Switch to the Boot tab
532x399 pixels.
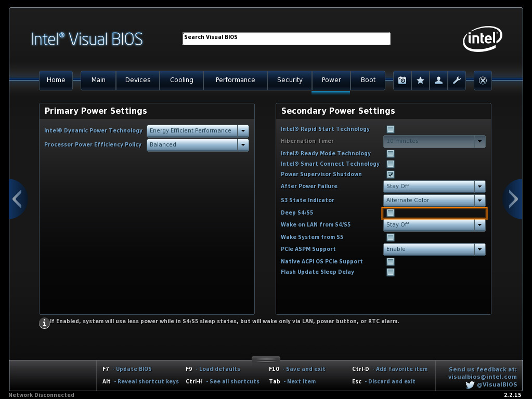[368, 81]
